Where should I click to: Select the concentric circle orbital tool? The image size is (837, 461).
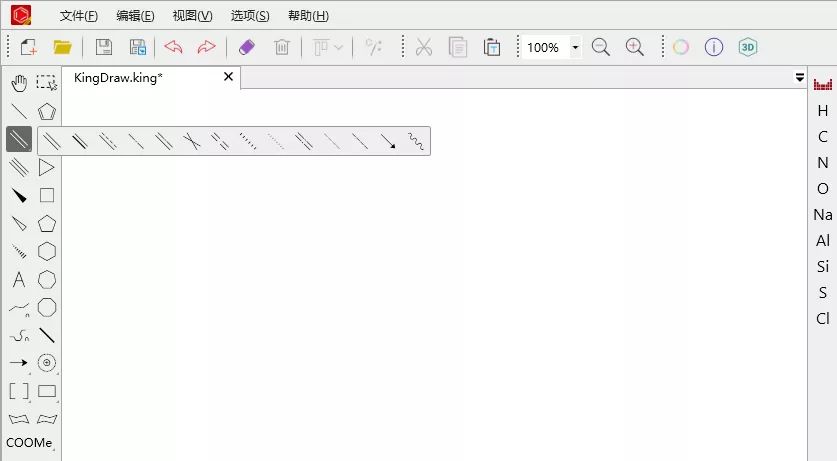click(47, 363)
